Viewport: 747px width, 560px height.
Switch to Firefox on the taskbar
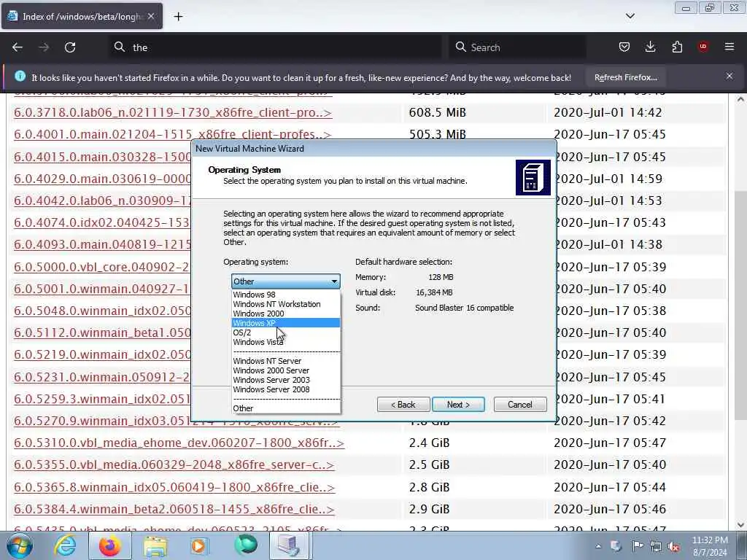[110, 545]
